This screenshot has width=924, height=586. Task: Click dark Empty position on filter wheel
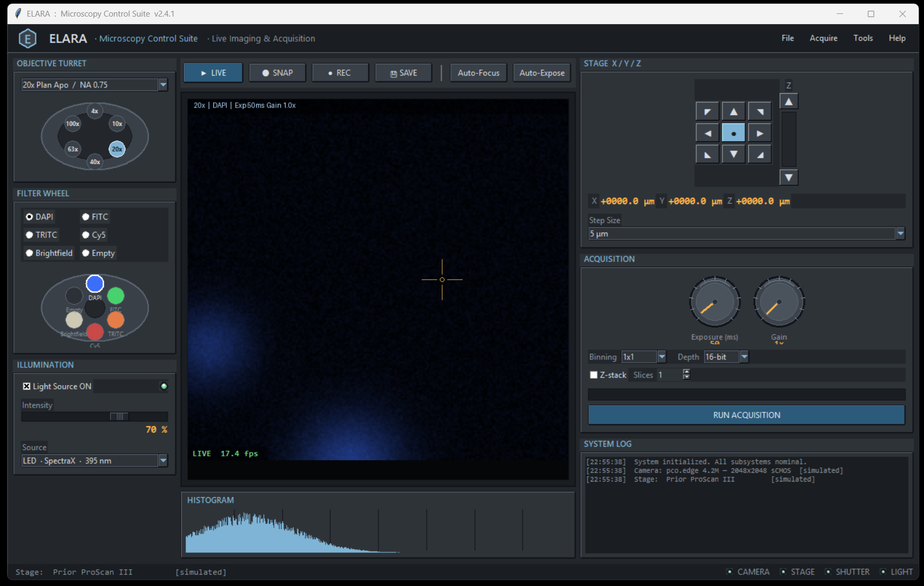point(74,295)
